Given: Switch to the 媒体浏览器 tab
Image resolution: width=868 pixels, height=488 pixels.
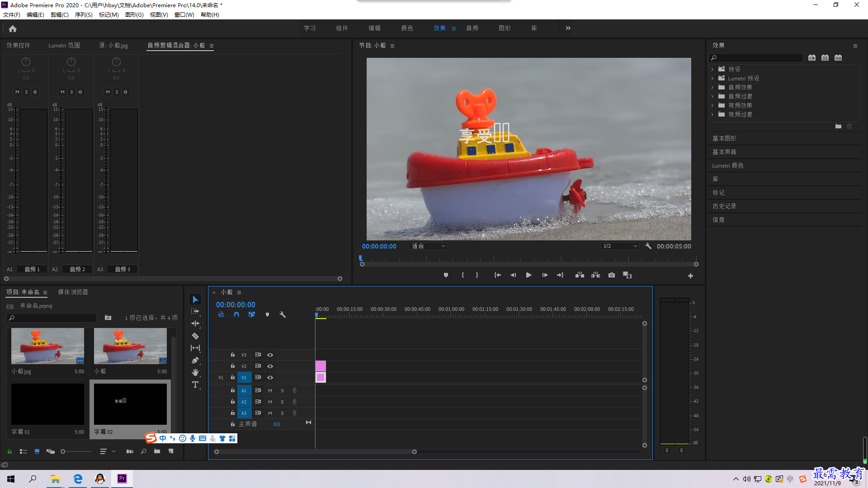Looking at the screenshot, I should [73, 292].
